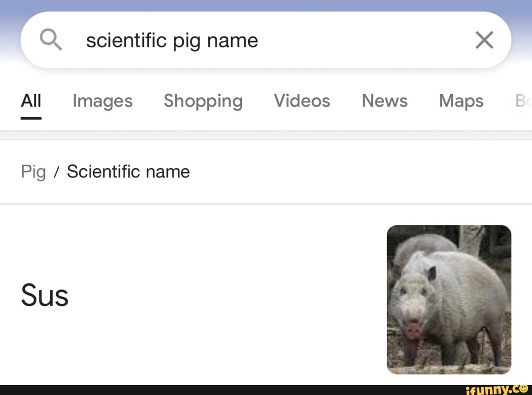Switch to the Images tab

coord(102,101)
